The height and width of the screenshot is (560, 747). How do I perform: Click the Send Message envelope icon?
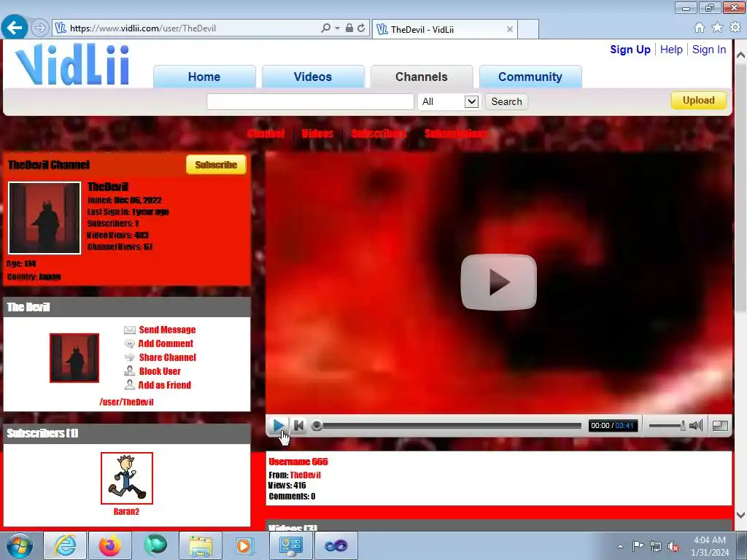(x=130, y=330)
